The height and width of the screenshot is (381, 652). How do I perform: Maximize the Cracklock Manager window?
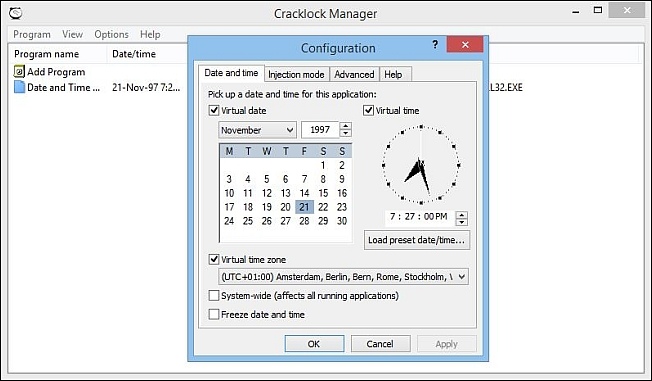598,10
